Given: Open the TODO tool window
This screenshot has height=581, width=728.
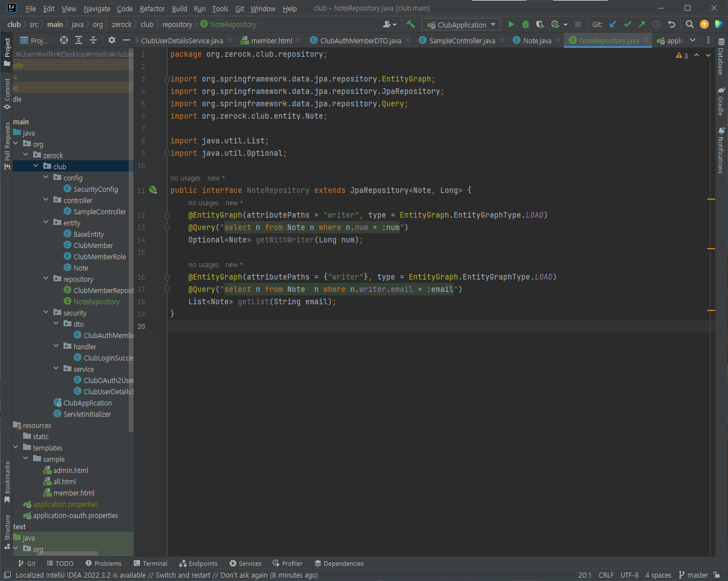Looking at the screenshot, I should click(60, 563).
